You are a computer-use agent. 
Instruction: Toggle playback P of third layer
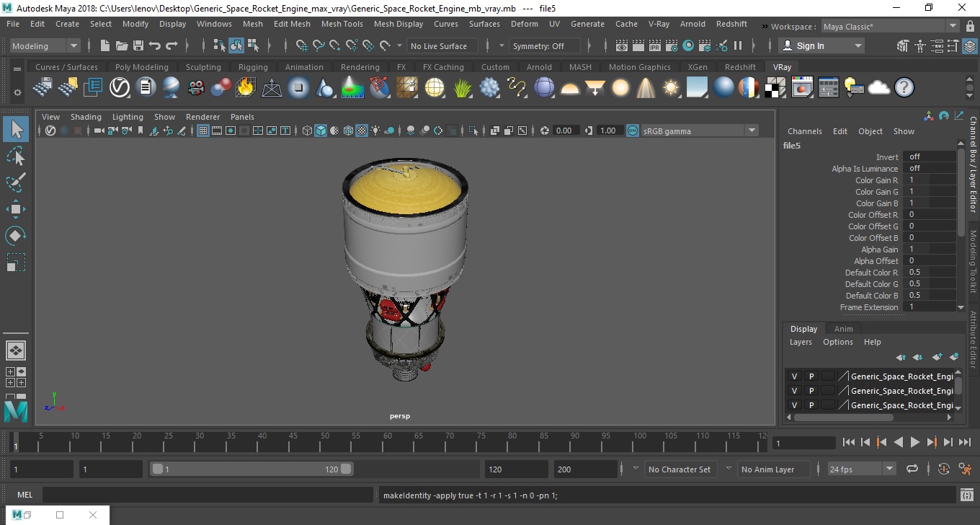[x=811, y=405]
